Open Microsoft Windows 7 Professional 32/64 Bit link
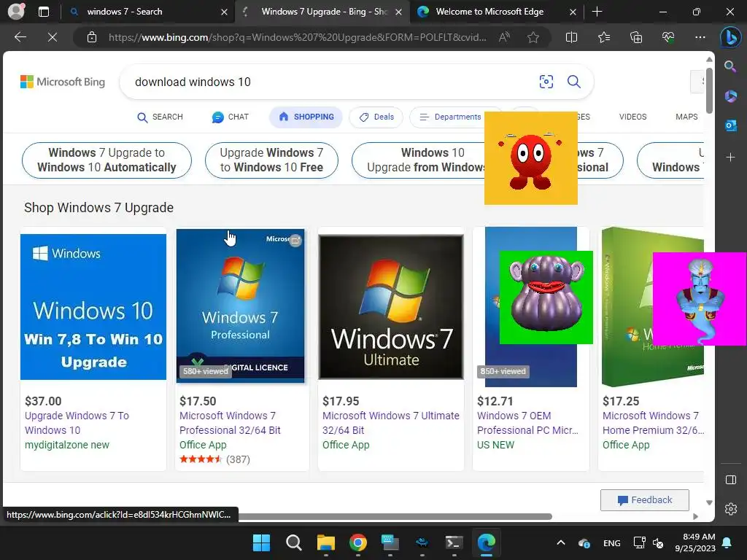Screen dimensions: 747x560 230,423
